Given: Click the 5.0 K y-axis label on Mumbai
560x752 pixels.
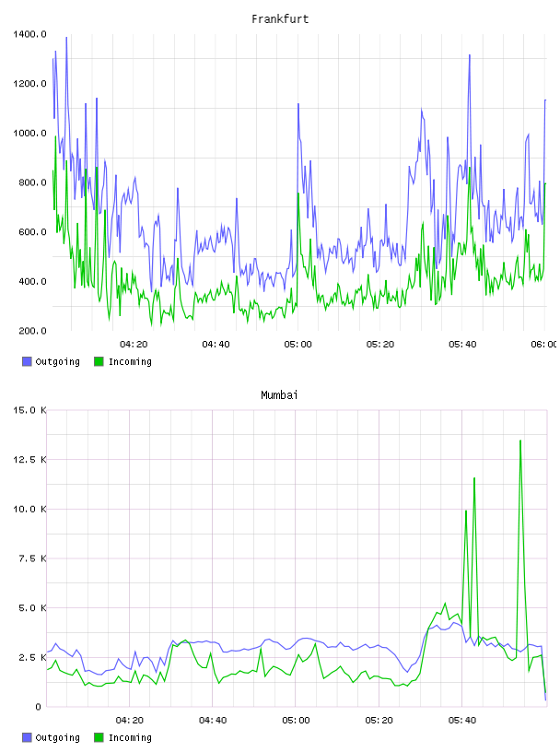Looking at the screenshot, I should (32, 607).
